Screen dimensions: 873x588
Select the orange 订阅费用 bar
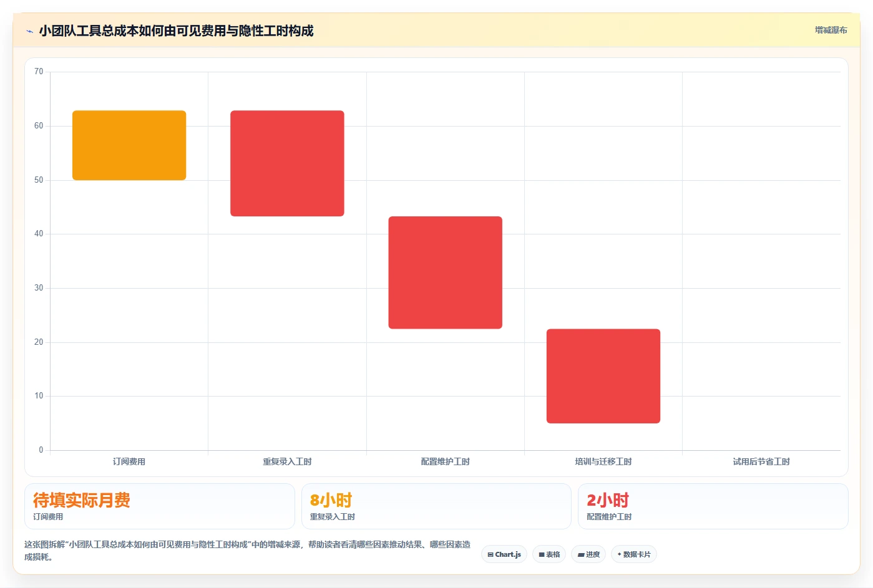(129, 145)
